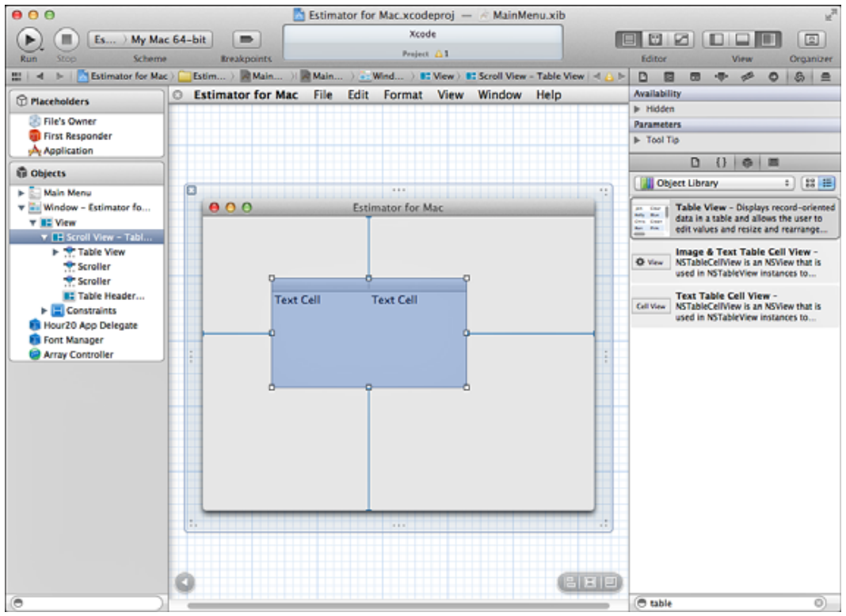Viewport: 846px width, 616px height.
Task: Open the View Effects inspector icon
Action: pyautogui.click(x=825, y=77)
